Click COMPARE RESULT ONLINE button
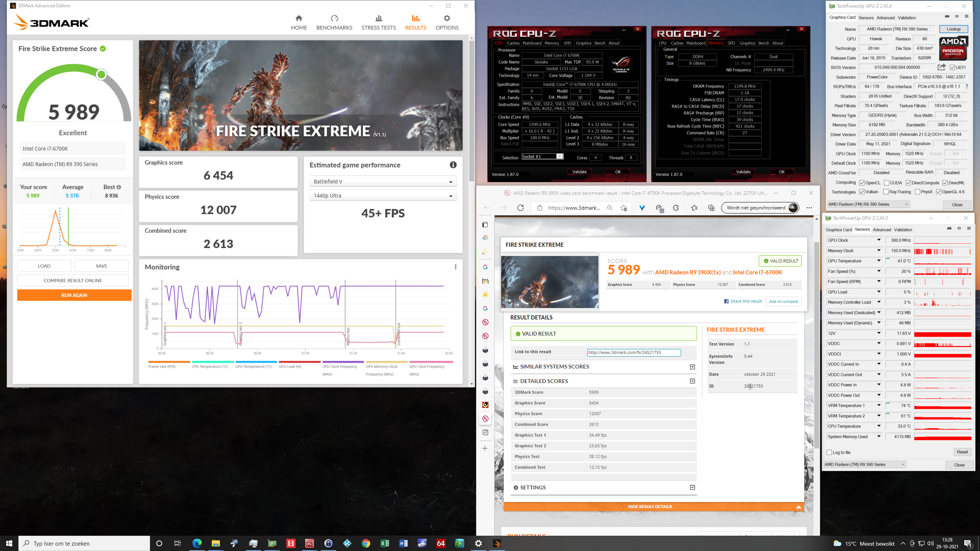Viewport: 980px width, 551px height. click(x=73, y=280)
